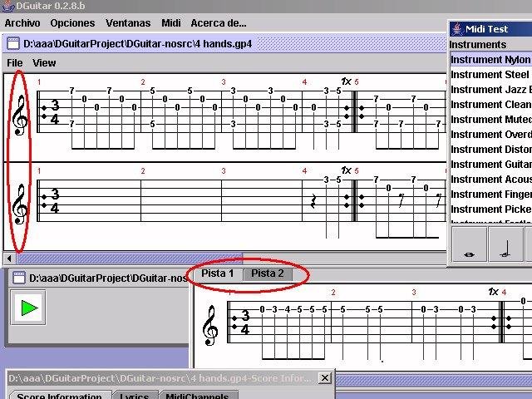The image size is (532, 399).
Task: Click the Midi Test window Java icon
Action: pos(456,29)
